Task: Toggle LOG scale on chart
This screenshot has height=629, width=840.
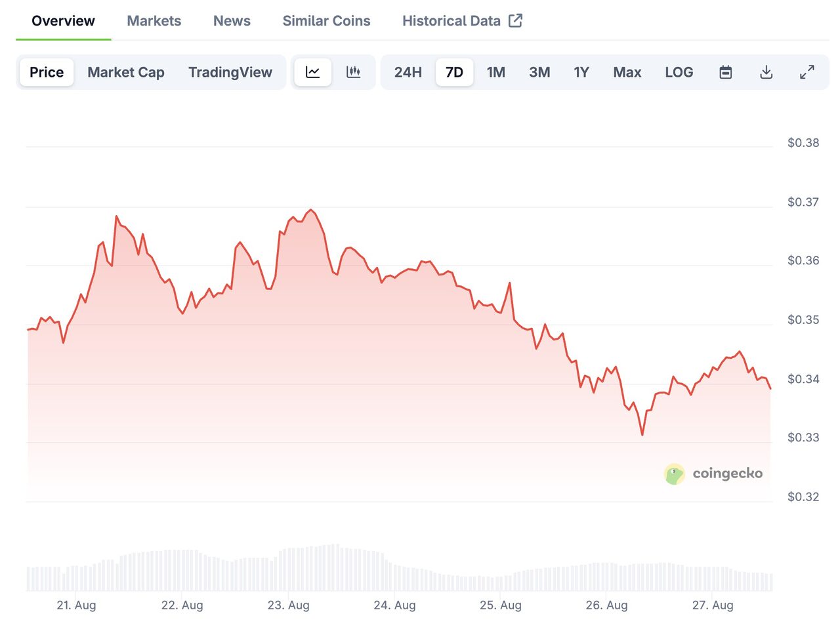Action: (x=679, y=72)
